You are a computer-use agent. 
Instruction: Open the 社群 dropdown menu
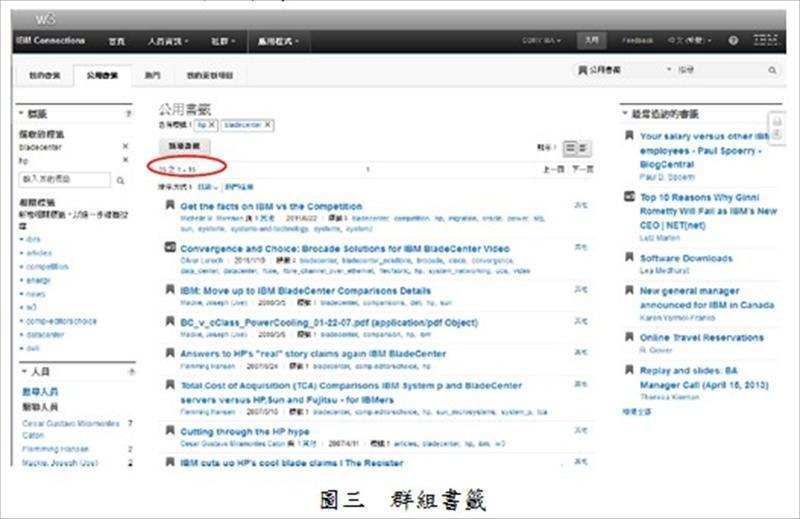point(222,41)
